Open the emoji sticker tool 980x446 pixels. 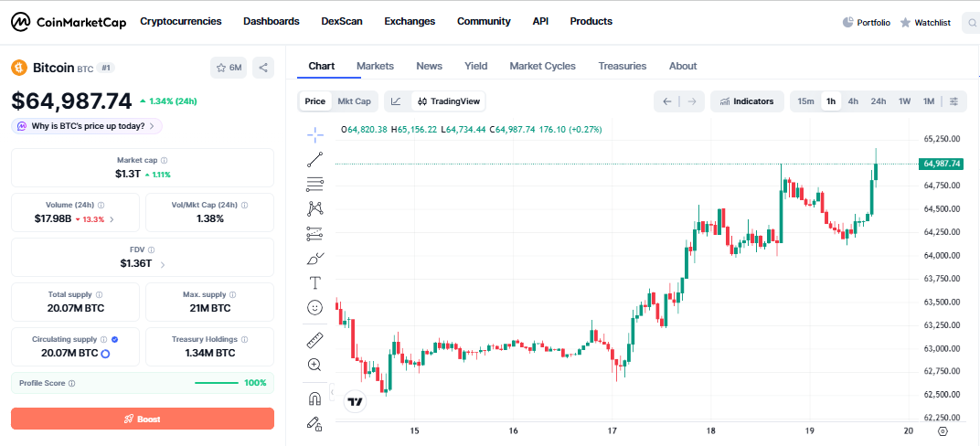pyautogui.click(x=315, y=307)
